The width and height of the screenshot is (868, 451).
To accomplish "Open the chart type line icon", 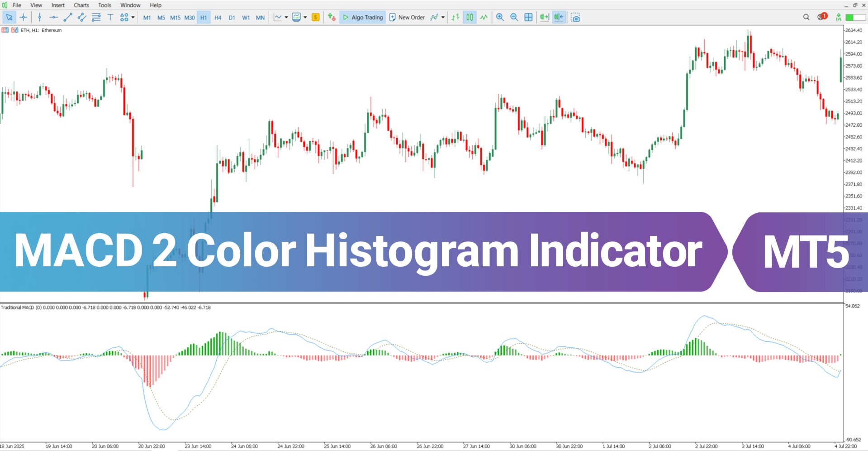I will 278,17.
